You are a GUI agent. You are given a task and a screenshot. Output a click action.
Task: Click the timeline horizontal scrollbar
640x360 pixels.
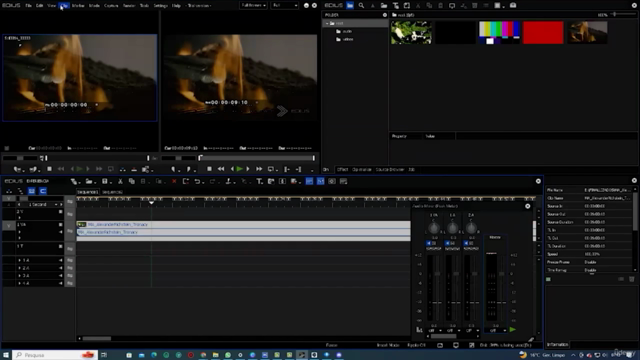(x=97, y=338)
